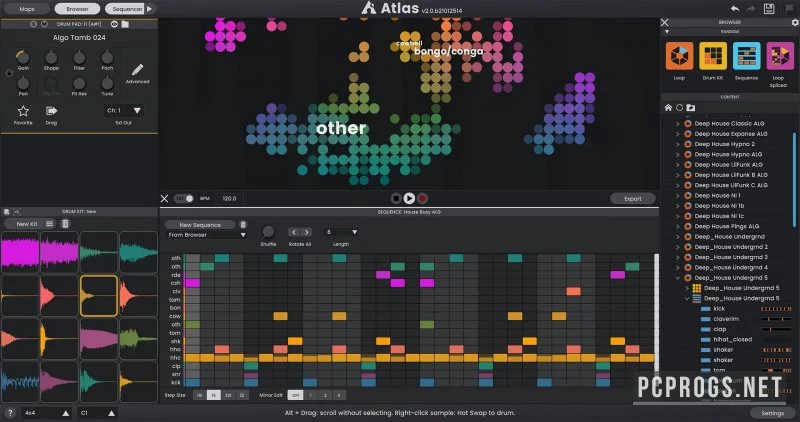This screenshot has height=422, width=800.
Task: Click the Loop Spliced random icon
Action: 780,56
